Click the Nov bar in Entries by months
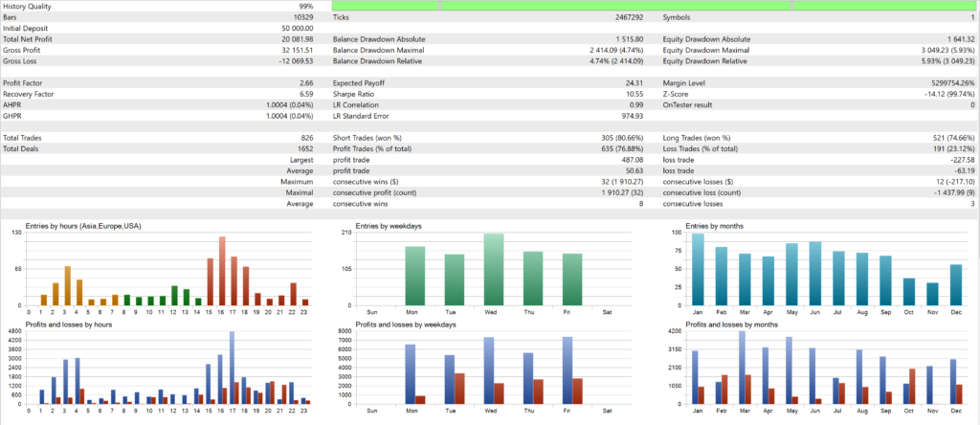 pos(932,294)
